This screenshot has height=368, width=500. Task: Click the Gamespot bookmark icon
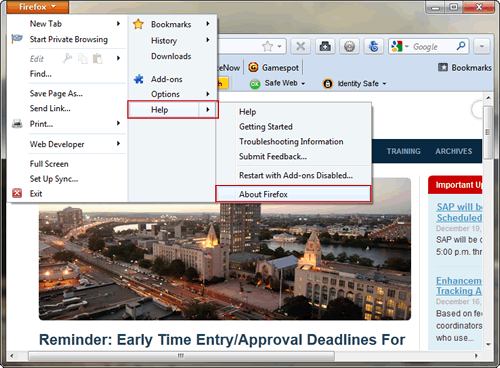click(253, 67)
